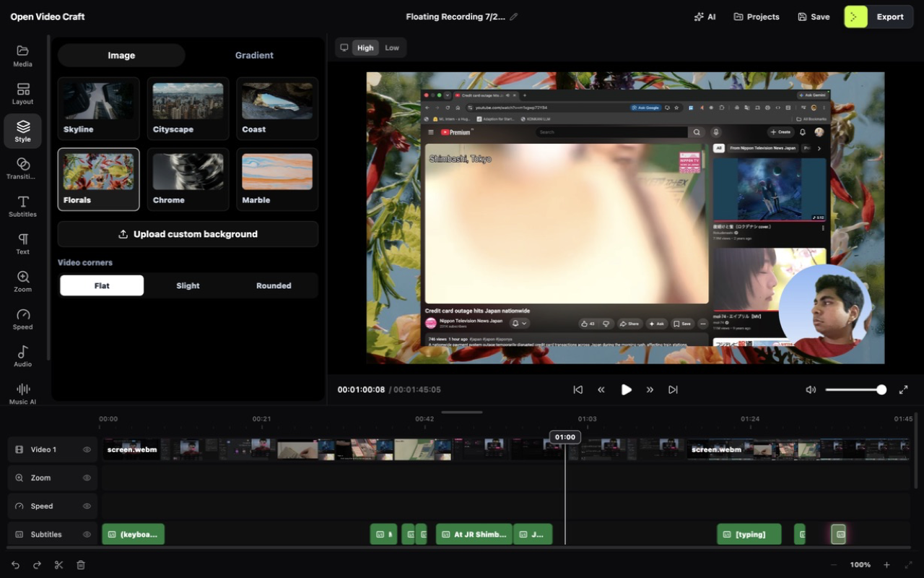Open the Transitions panel

[22, 168]
